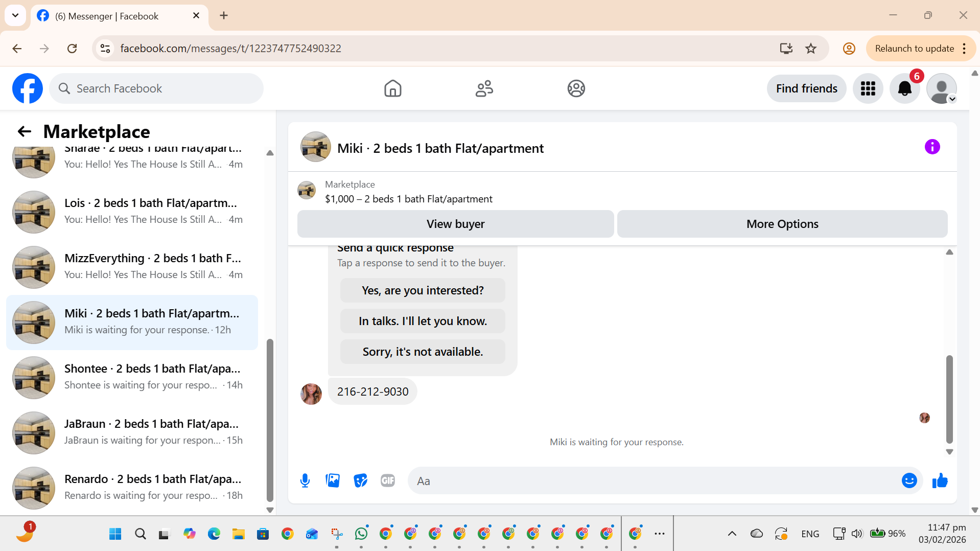Click the Chrome profile icon
Image resolution: width=980 pixels, height=551 pixels.
pos(849,49)
